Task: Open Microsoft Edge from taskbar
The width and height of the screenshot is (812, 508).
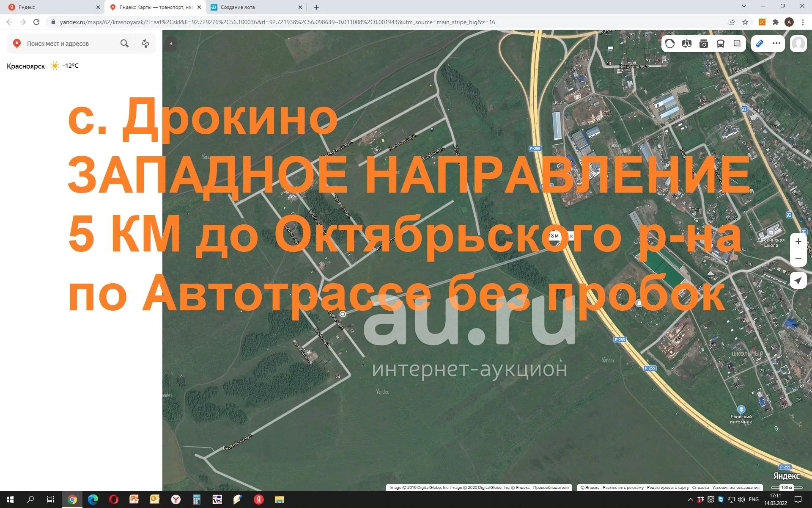Action: pyautogui.click(x=93, y=500)
